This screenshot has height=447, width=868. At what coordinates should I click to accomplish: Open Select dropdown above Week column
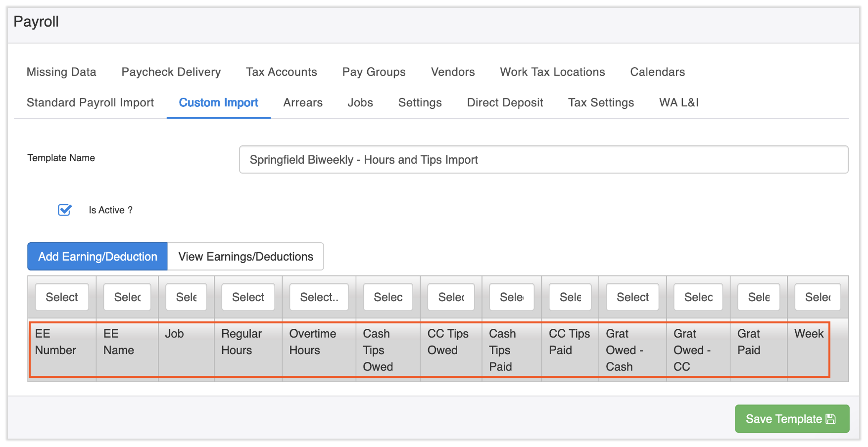point(817,297)
